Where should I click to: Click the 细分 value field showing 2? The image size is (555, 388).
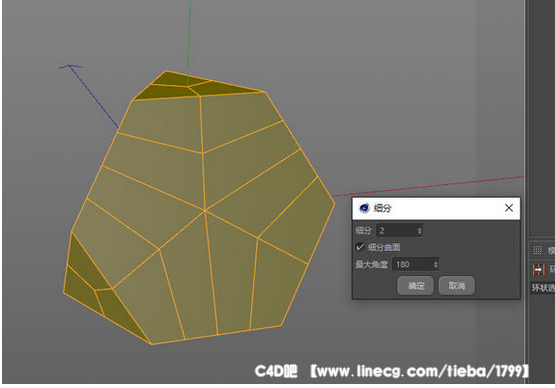(399, 231)
